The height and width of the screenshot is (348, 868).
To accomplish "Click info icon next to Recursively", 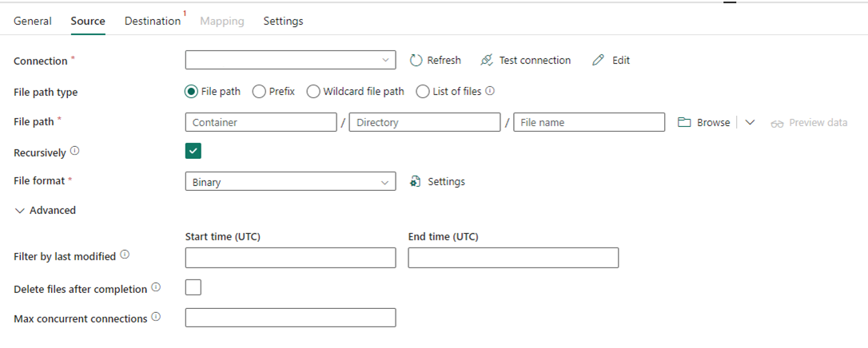I will pos(74,150).
